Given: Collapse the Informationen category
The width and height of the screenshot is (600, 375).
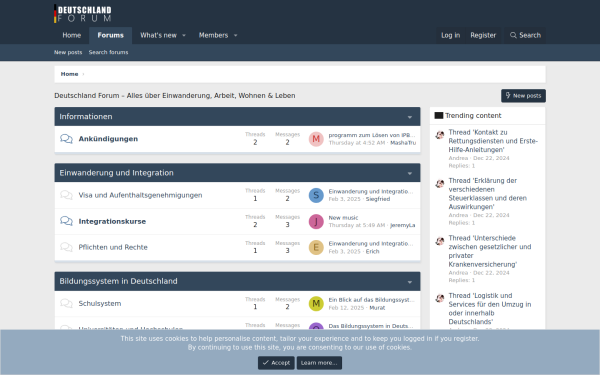Looking at the screenshot, I should pos(410,117).
